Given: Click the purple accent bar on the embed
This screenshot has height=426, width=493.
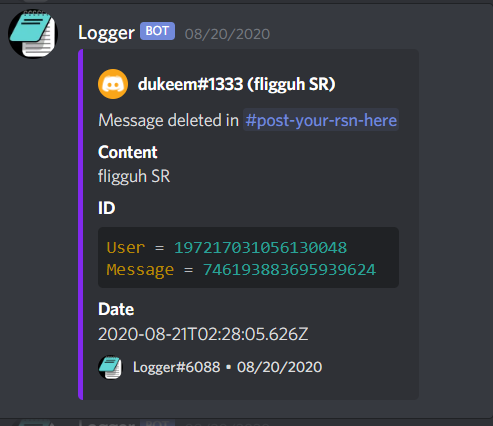Looking at the screenshot, I should tap(81, 224).
